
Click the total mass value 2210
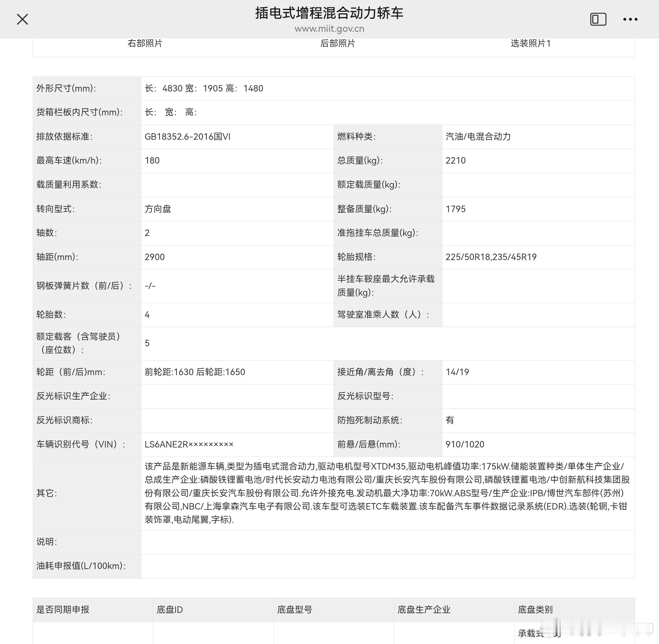455,161
